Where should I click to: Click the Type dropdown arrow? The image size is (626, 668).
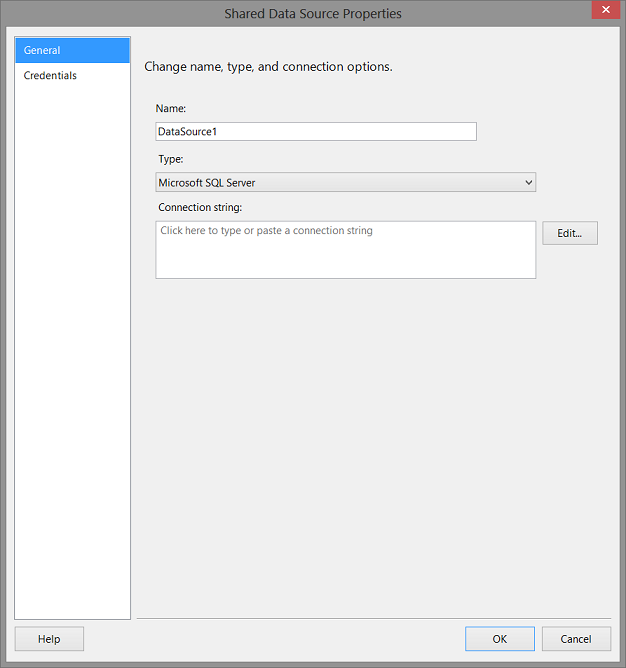pos(528,182)
